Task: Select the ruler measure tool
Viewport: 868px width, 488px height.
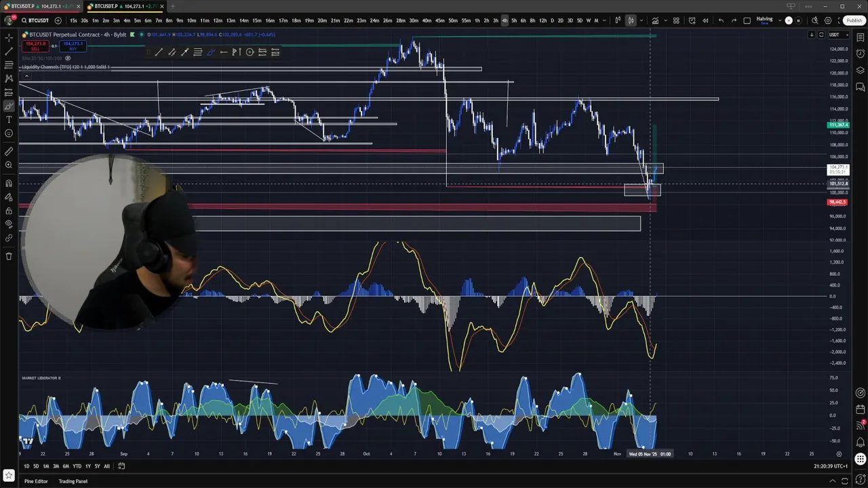Action: 9,151
